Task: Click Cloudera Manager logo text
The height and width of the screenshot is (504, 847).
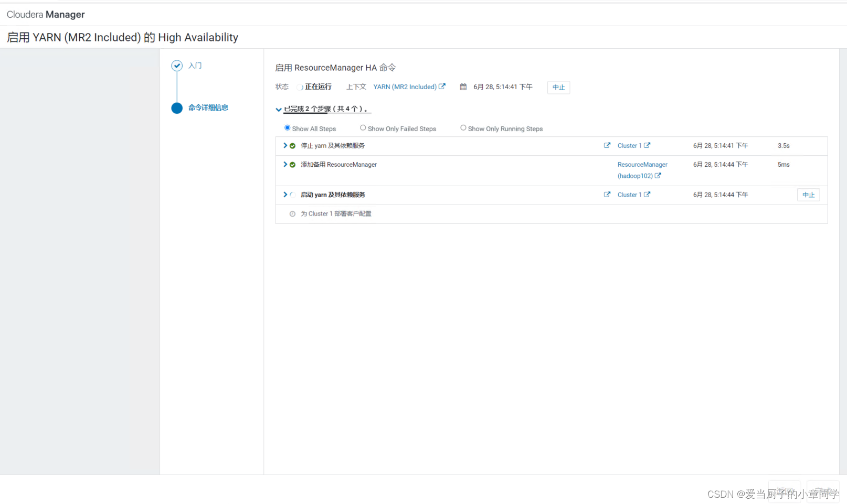Action: tap(46, 15)
